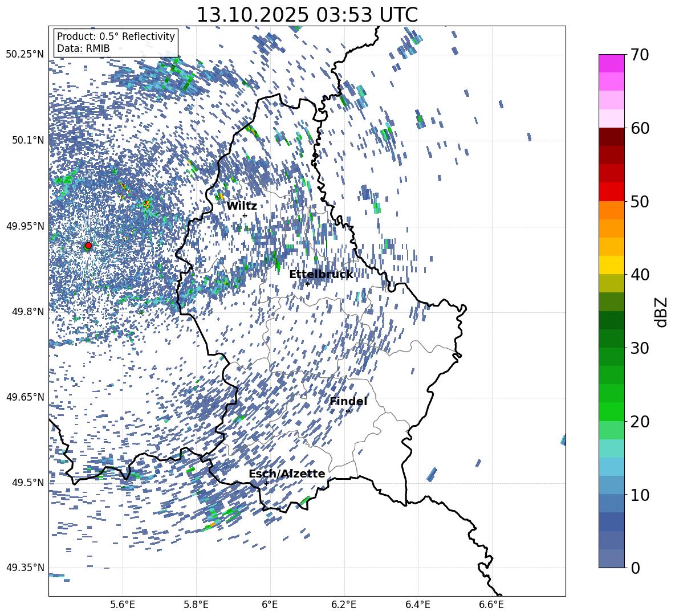Image resolution: width=675 pixels, height=616 pixels.
Task: Click the Ettelbruck city label
Action: pyautogui.click(x=321, y=275)
